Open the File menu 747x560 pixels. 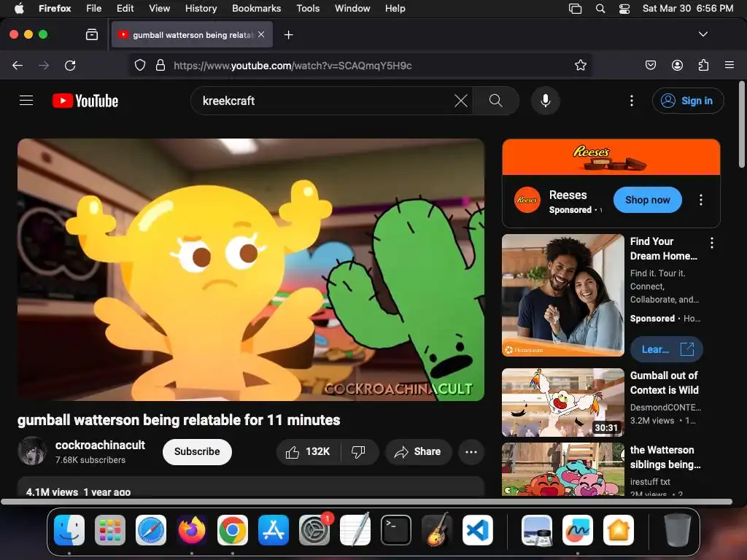(93, 8)
